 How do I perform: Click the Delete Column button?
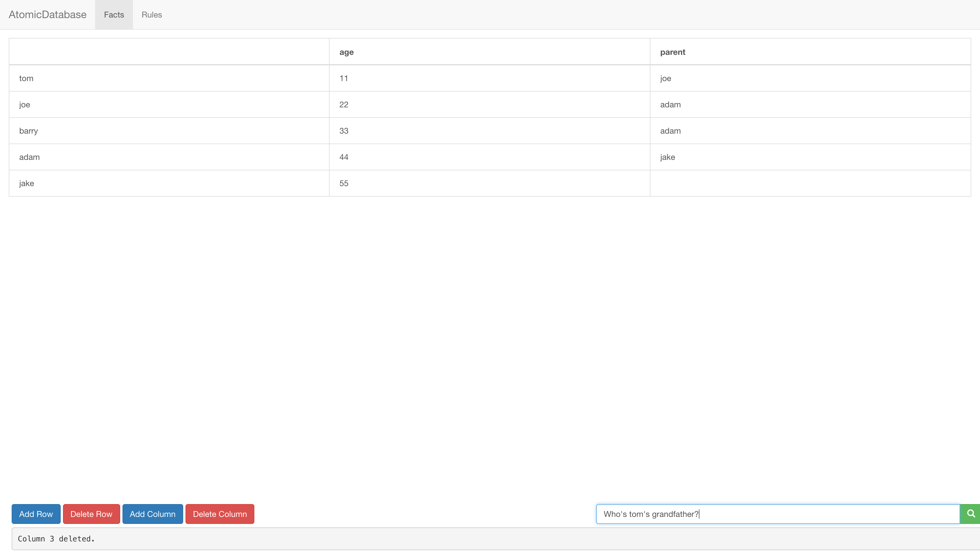[x=220, y=514]
